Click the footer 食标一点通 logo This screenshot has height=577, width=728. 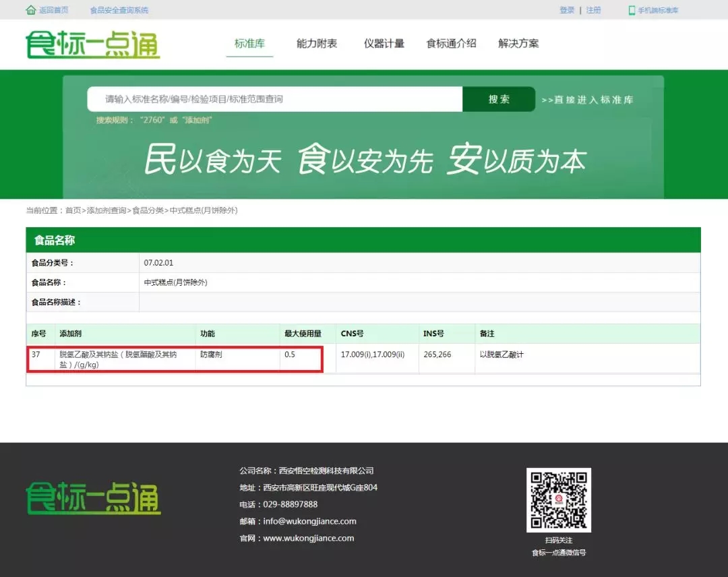(93, 498)
